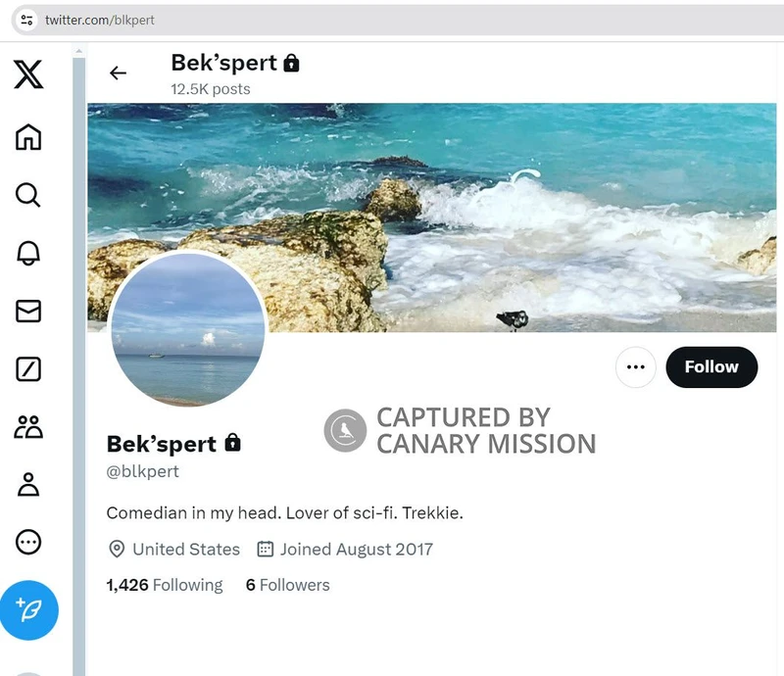Open Explore search icon in sidebar
The width and height of the screenshot is (784, 676).
[x=28, y=195]
